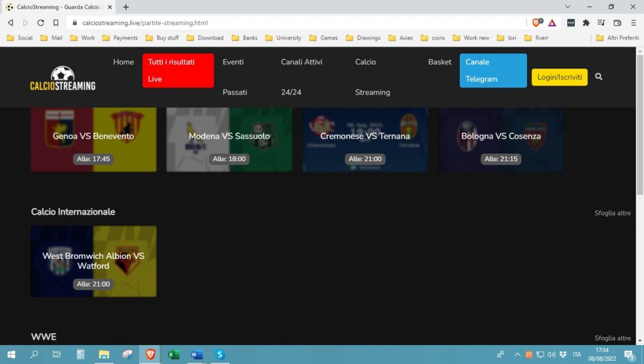Open the Canale Telegram button
The height and width of the screenshot is (364, 644).
[x=493, y=71]
